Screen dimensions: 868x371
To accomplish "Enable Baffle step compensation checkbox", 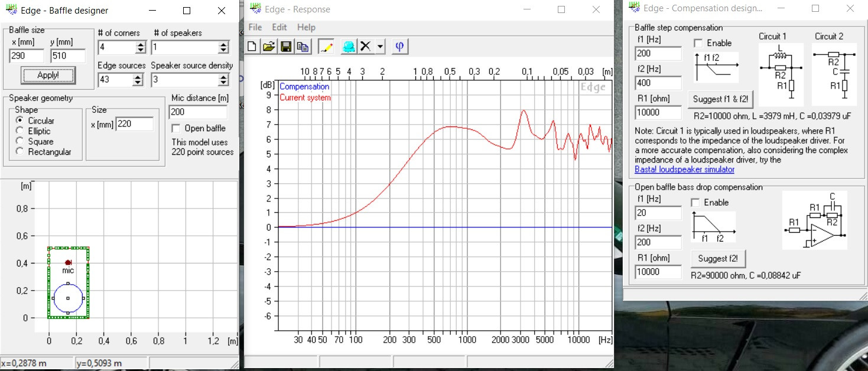I will (698, 43).
